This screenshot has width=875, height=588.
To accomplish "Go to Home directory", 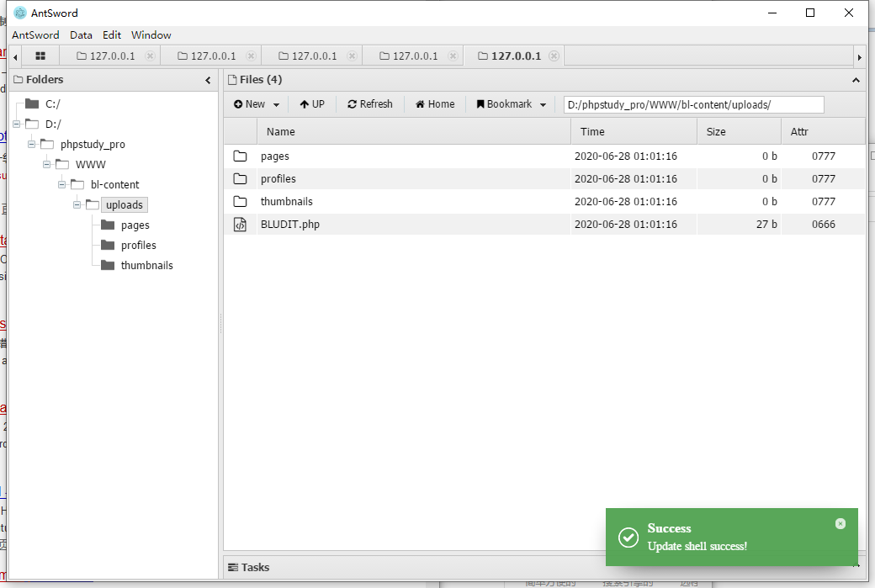I will pos(435,104).
